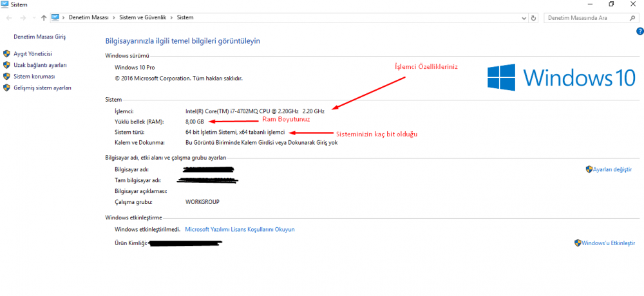Click the up one level arrow
This screenshot has width=644, height=296.
pyautogui.click(x=43, y=17)
